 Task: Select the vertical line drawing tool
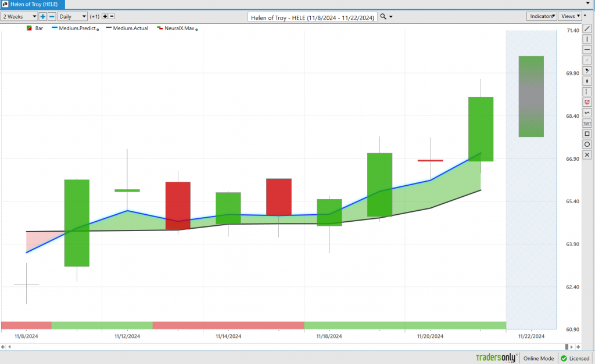587,39
